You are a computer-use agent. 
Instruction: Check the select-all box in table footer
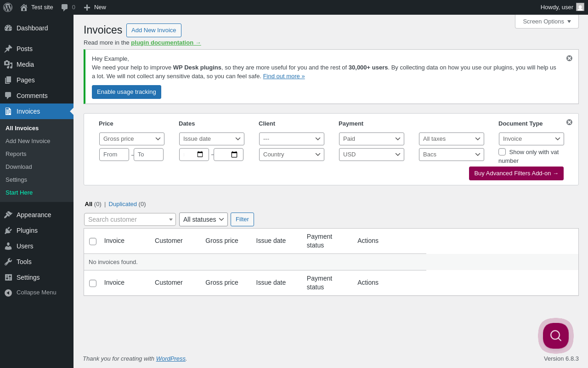pyautogui.click(x=93, y=283)
